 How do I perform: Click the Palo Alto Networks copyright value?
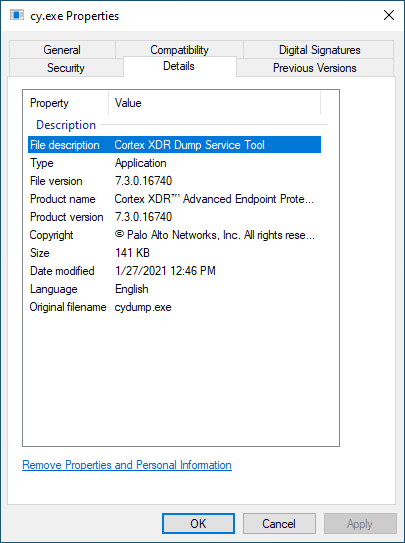pyautogui.click(x=215, y=235)
